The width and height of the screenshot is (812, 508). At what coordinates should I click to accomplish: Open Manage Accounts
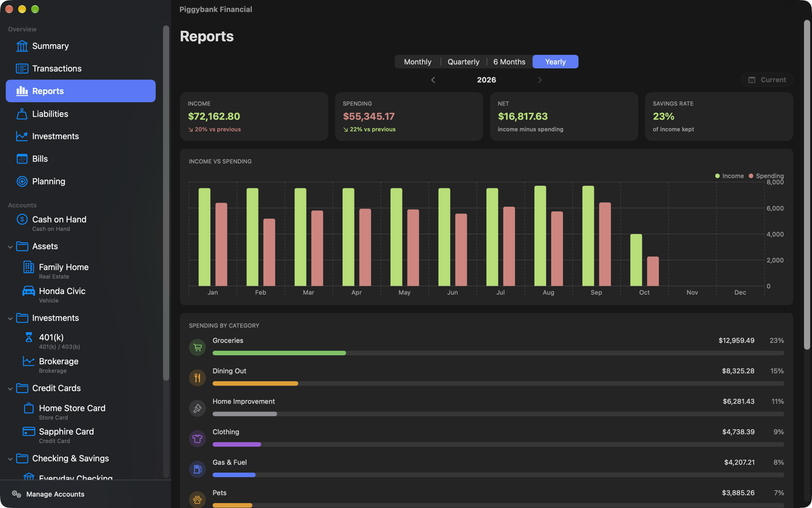point(48,494)
